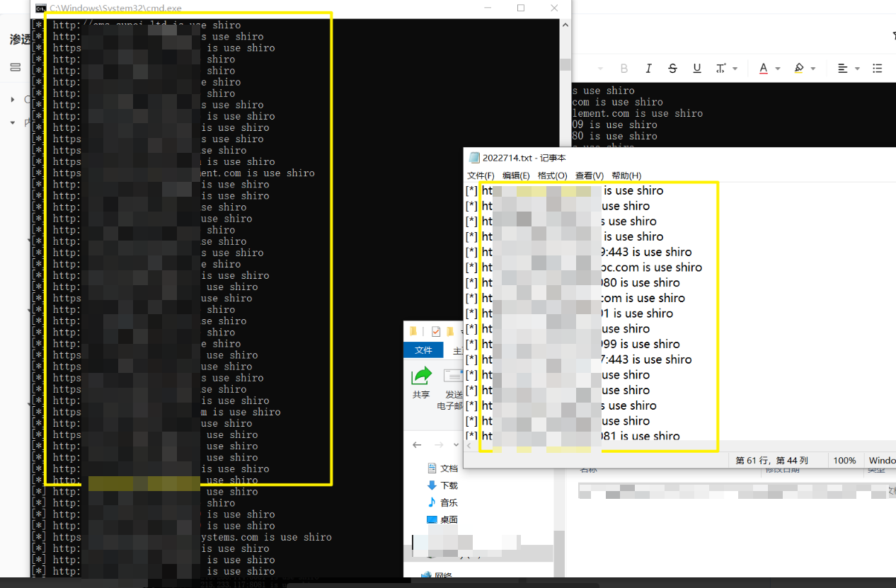Toggle the properties checkmark icon in Explorer title bar

[435, 331]
